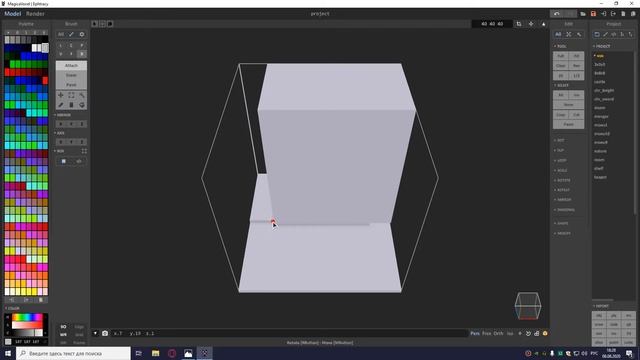Click the open project folder icon
This screenshot has height=360, width=640.
pos(583,14)
